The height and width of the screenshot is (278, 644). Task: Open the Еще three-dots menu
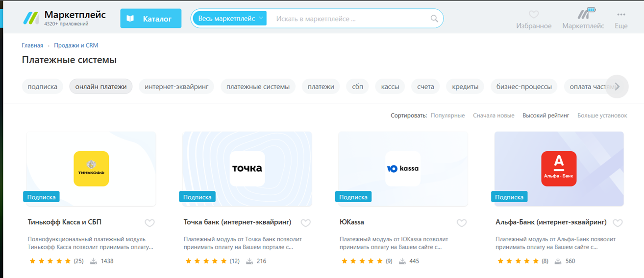pos(621,15)
